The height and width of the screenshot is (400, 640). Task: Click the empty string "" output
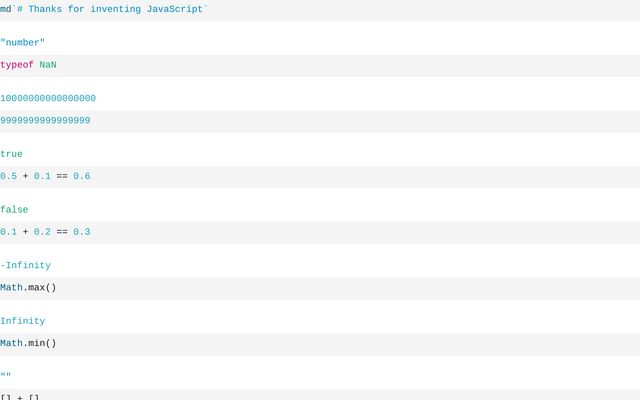coord(6,377)
